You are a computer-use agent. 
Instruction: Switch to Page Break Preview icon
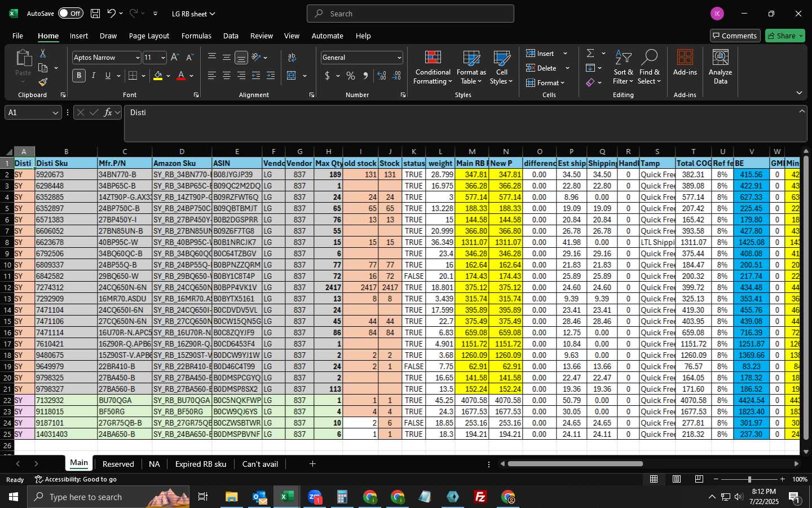click(x=699, y=479)
